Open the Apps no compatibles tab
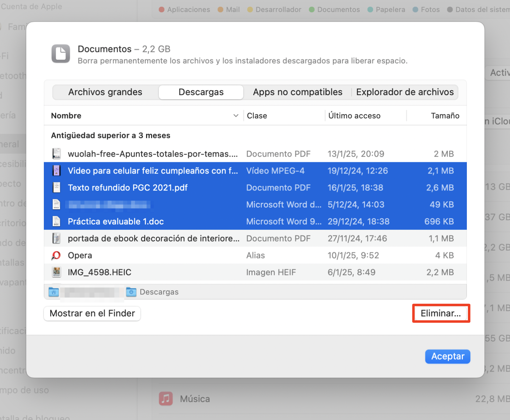 coord(297,92)
